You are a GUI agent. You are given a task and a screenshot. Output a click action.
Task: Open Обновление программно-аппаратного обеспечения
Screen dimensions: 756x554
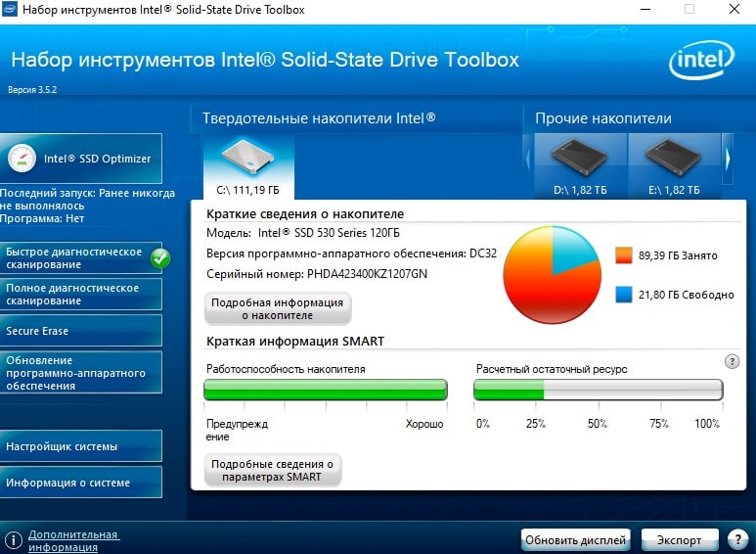[x=80, y=373]
